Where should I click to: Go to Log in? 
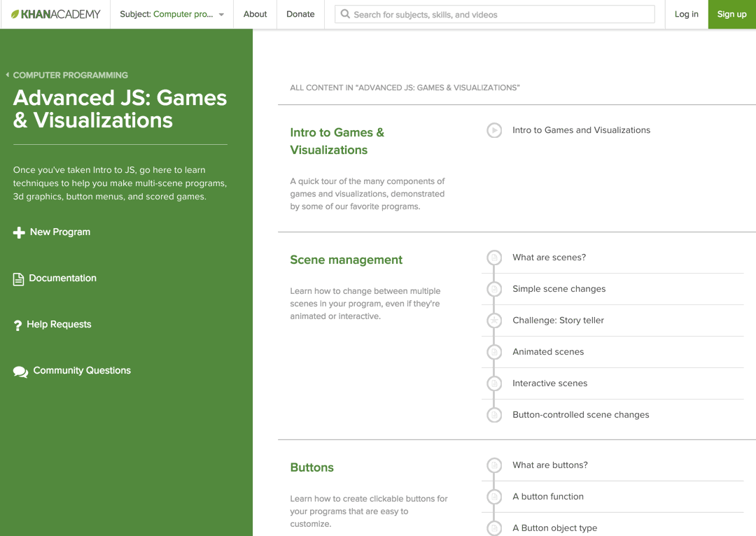click(x=686, y=15)
